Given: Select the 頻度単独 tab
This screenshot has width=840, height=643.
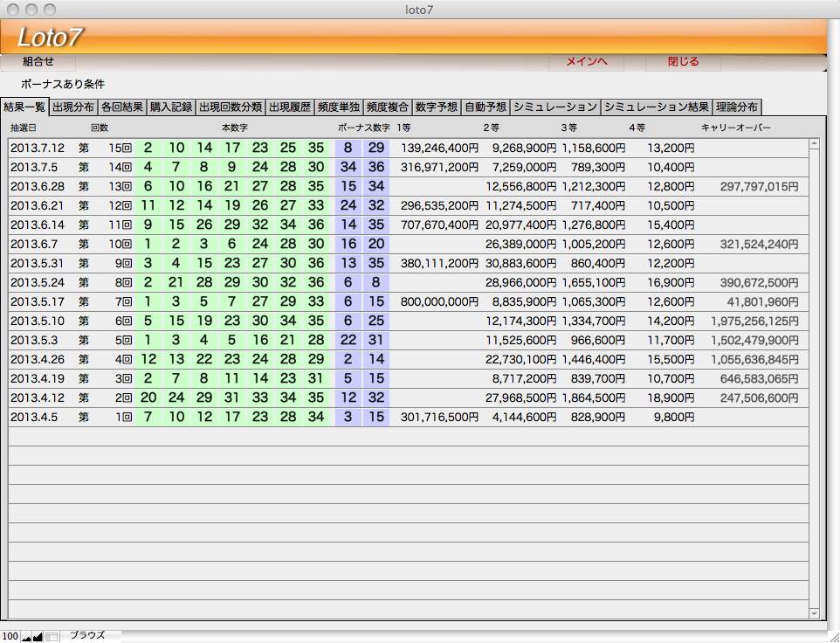Looking at the screenshot, I should [339, 107].
